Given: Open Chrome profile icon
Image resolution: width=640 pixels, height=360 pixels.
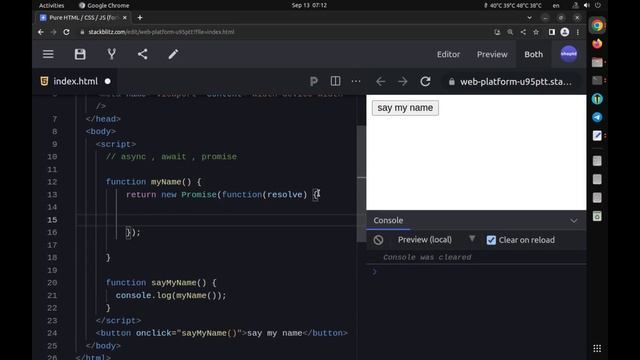Looking at the screenshot, I should [564, 32].
